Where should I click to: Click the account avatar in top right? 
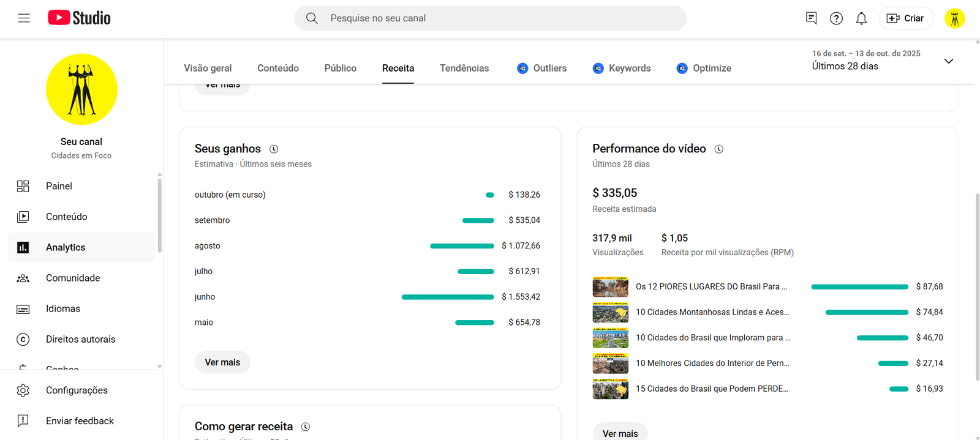(954, 18)
